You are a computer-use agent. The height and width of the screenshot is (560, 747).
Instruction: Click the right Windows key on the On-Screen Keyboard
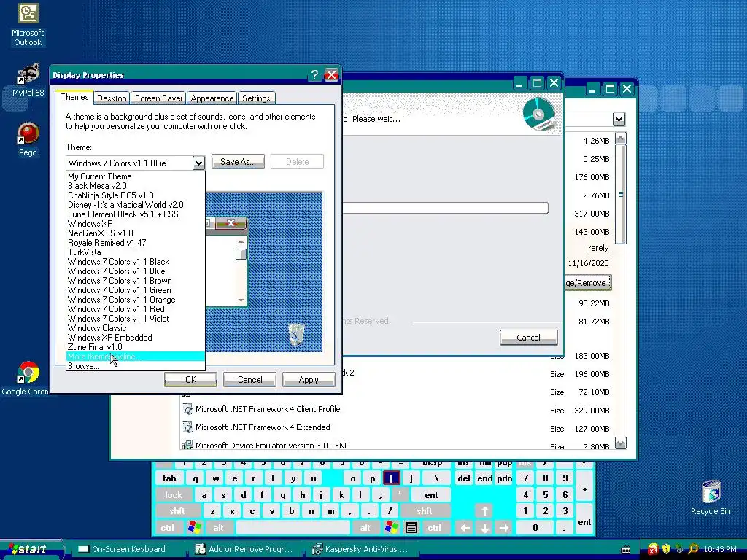pos(392,528)
